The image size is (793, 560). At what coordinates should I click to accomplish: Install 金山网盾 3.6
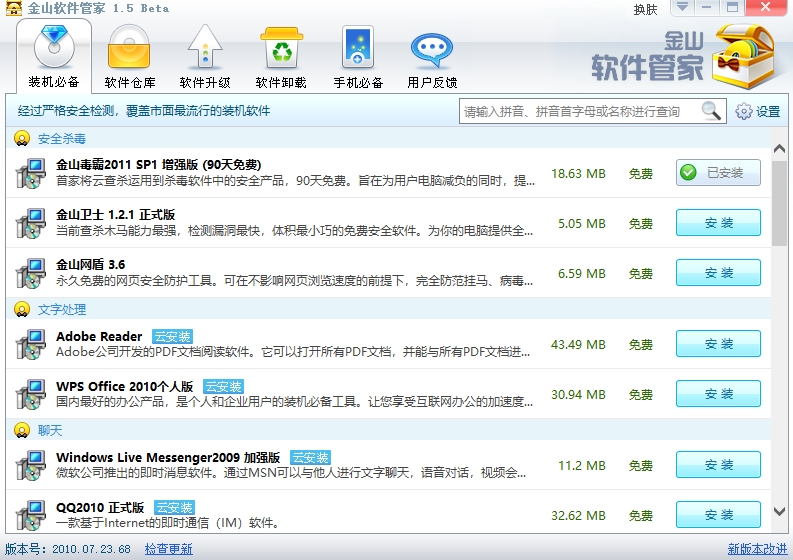point(718,273)
